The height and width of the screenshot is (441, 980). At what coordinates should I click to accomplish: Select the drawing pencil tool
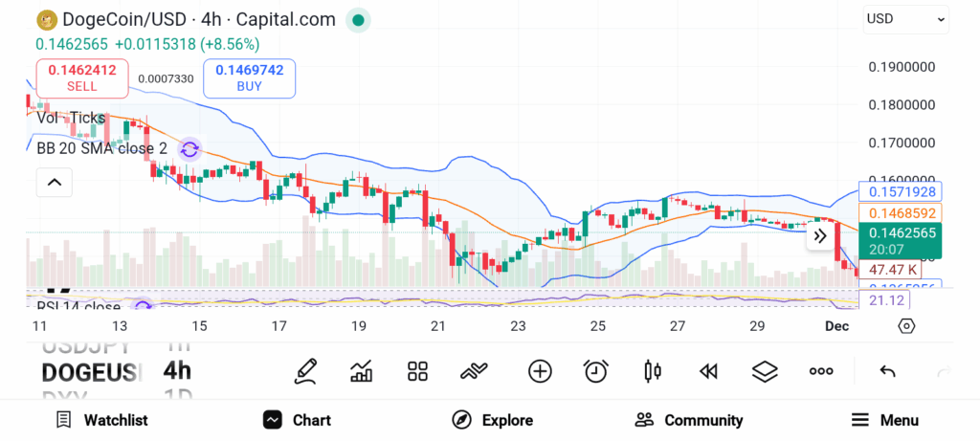click(x=305, y=371)
